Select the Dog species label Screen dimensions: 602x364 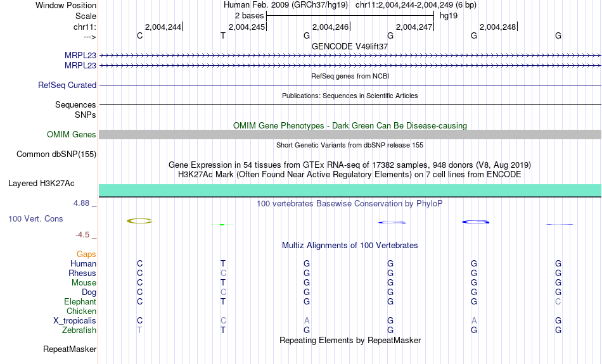tap(89, 292)
